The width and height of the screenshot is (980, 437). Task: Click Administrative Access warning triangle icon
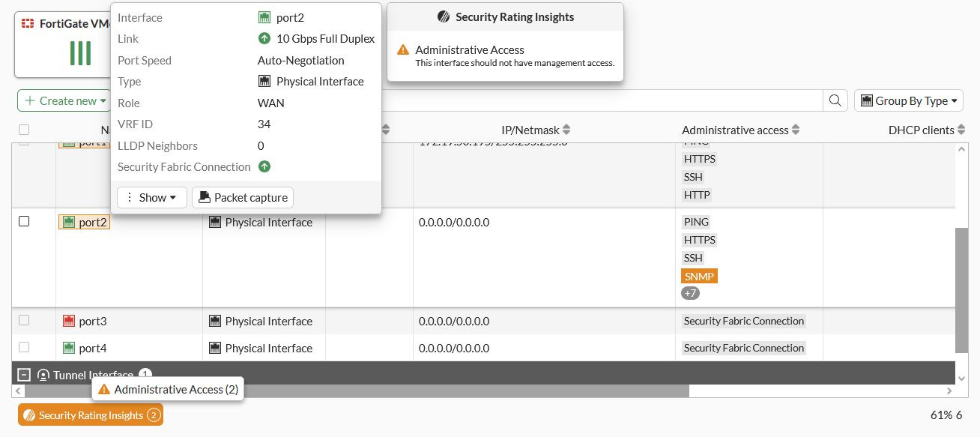pyautogui.click(x=403, y=50)
